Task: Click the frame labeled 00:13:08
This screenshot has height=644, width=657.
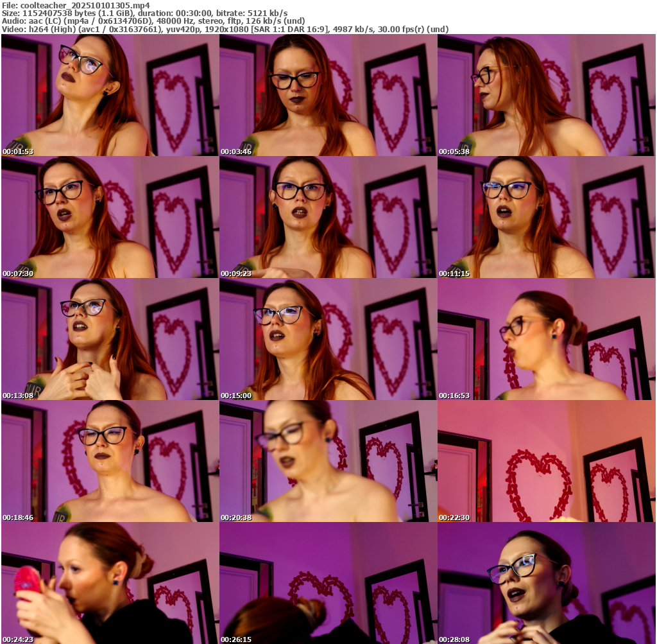Action: [x=110, y=339]
